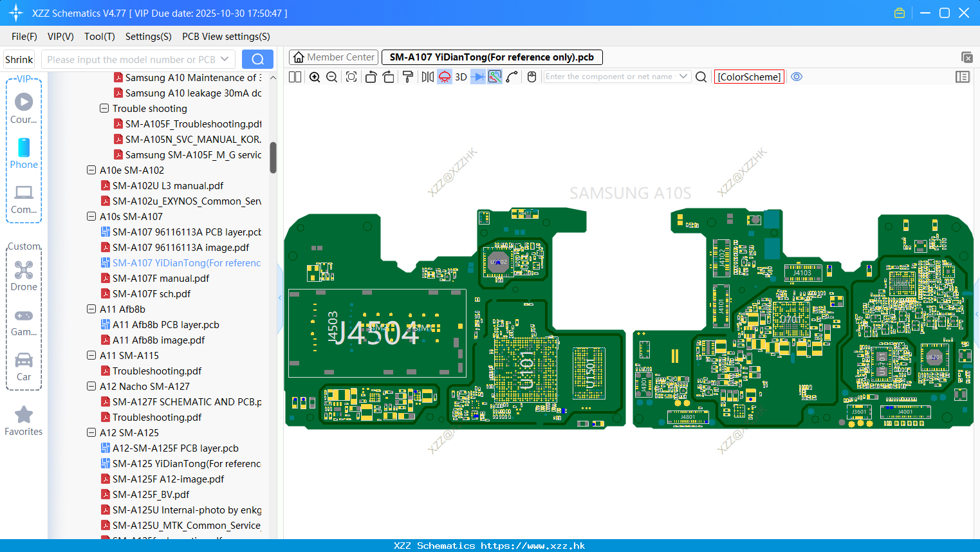Image resolution: width=980 pixels, height=552 pixels.
Task: Open PCB View settings(S) menu
Action: (226, 37)
